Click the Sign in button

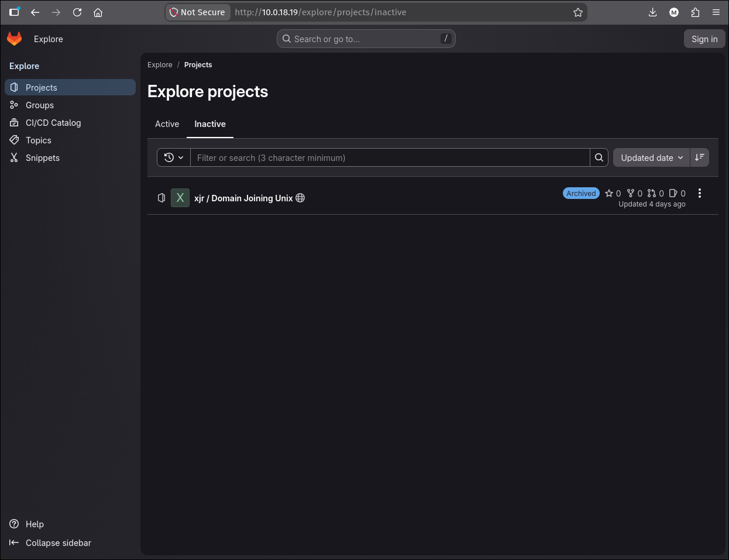click(x=704, y=39)
